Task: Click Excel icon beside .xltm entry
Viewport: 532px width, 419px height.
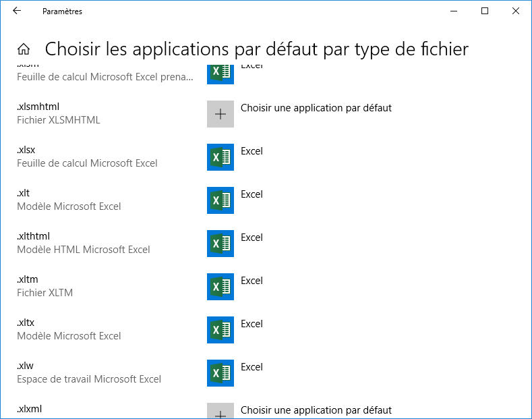Action: [220, 287]
